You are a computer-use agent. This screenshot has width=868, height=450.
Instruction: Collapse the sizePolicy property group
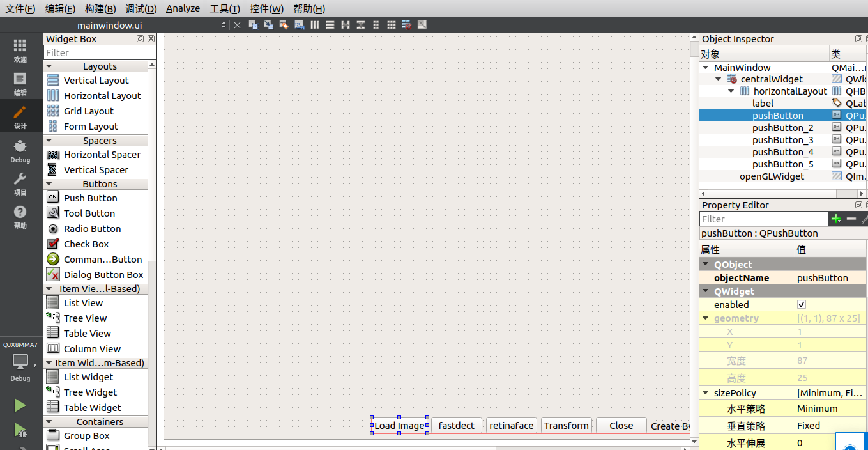(x=705, y=393)
